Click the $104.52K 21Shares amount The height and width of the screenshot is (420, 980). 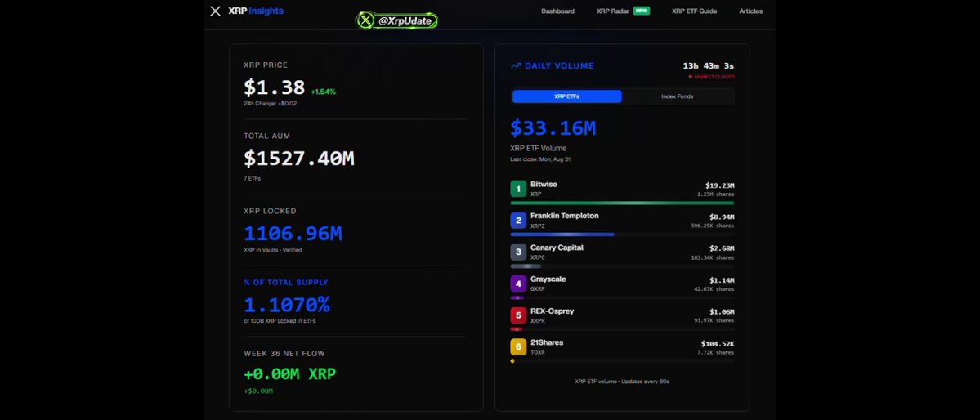[718, 344]
